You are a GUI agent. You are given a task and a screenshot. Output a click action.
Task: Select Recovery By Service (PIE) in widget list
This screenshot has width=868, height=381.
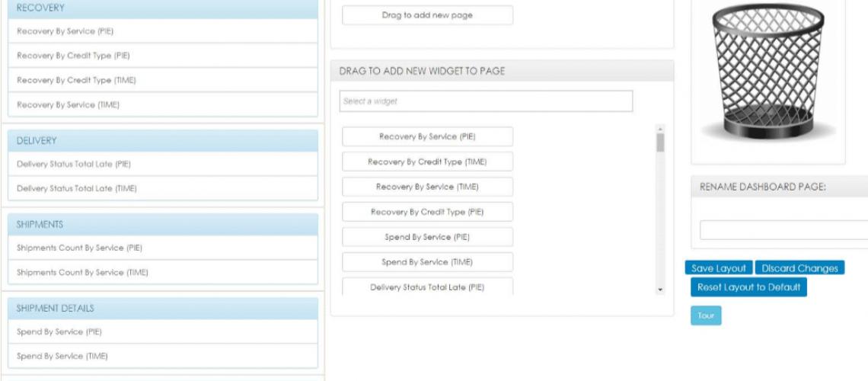[427, 137]
